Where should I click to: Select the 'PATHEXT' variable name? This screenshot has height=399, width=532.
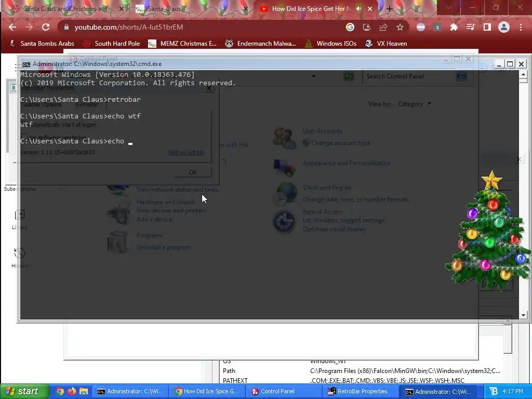click(x=235, y=381)
